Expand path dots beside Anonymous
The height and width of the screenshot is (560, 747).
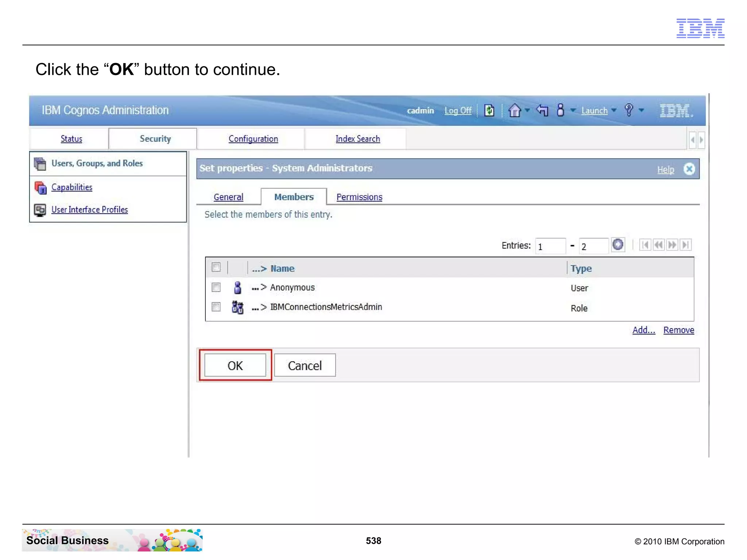point(259,288)
